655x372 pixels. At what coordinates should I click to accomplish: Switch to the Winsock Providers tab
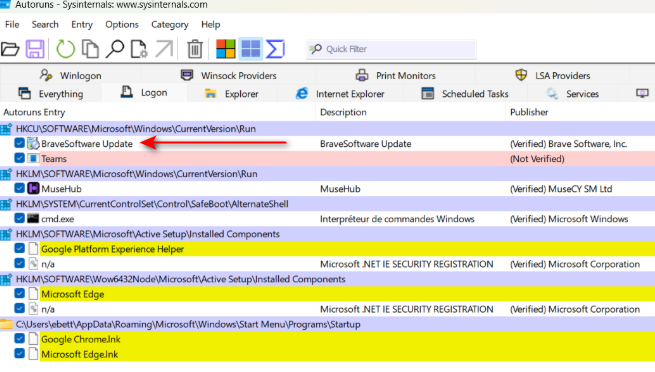pos(229,76)
